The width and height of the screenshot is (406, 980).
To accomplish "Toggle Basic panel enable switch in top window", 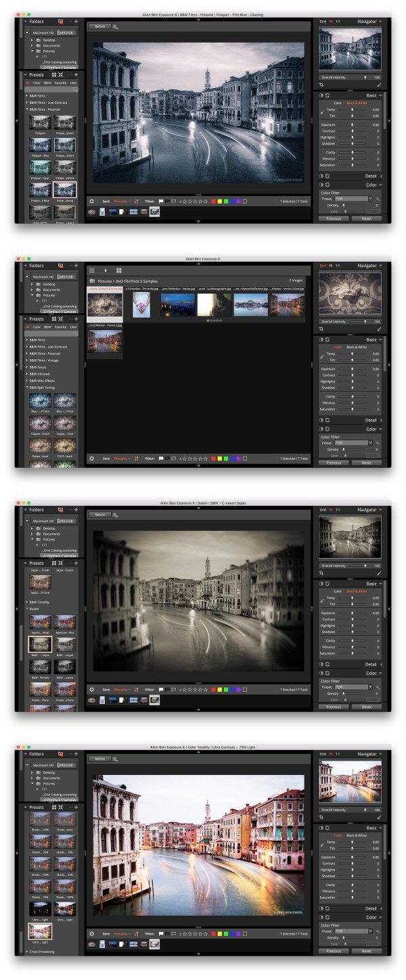I will (x=321, y=95).
